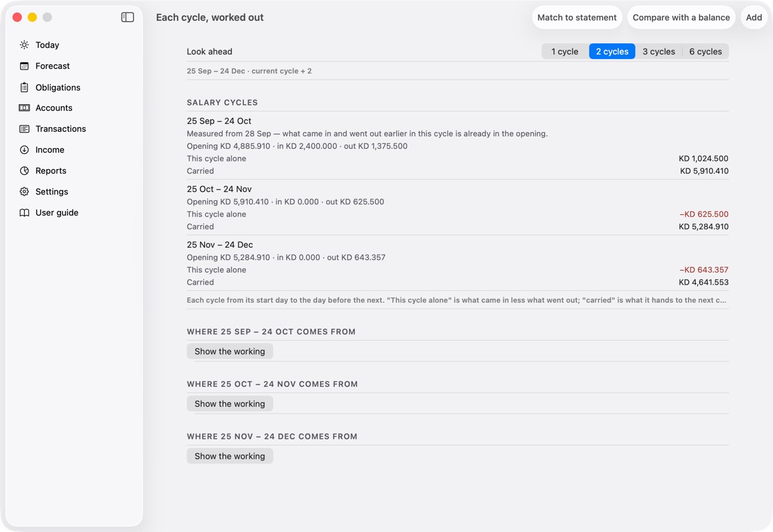Click the carried amount KD 5,910.410
Image resolution: width=773 pixels, height=532 pixels.
pos(704,171)
